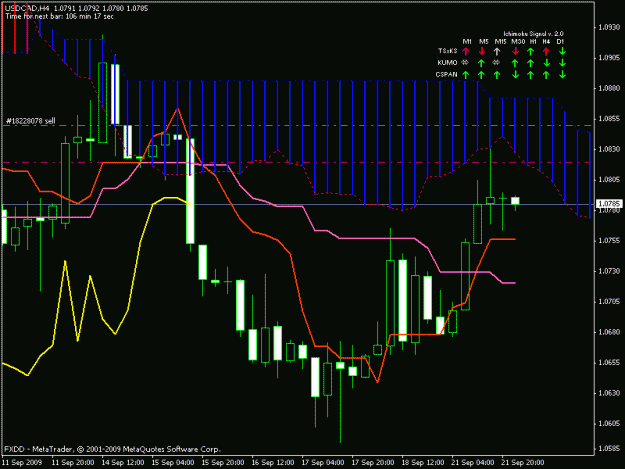Click the 18 Sep 12:00 time axis label
The image size is (625, 469).
click(423, 463)
